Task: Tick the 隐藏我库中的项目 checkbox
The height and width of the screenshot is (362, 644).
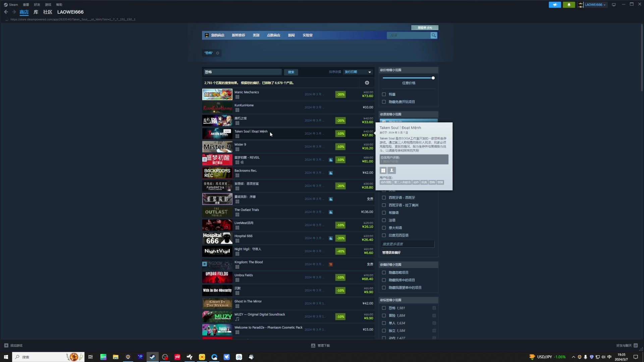Action: 384,280
